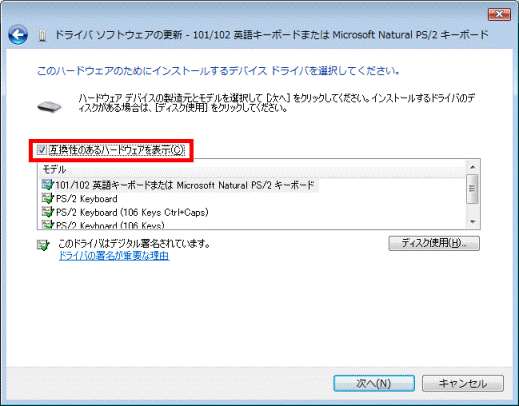
Task: Click the keyboard hardware device icon
Action: [49, 106]
